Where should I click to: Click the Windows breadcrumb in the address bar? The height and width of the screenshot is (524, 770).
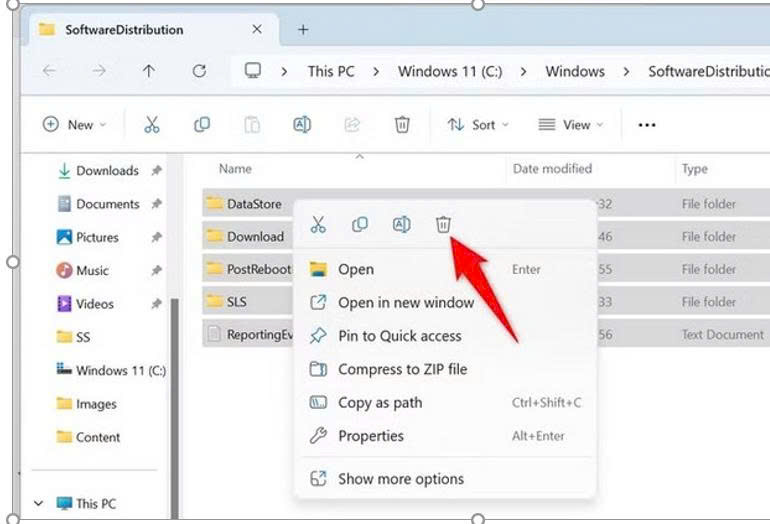(x=575, y=72)
